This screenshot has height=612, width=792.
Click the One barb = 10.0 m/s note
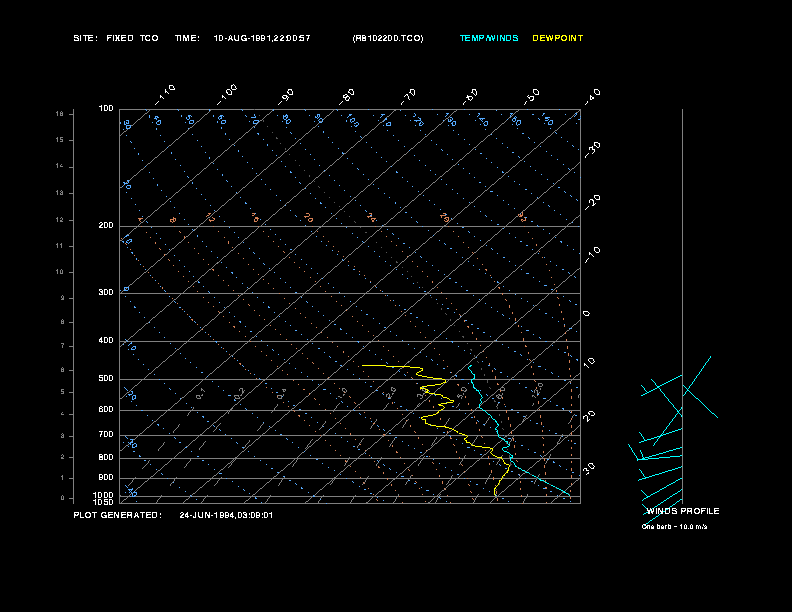tap(674, 527)
